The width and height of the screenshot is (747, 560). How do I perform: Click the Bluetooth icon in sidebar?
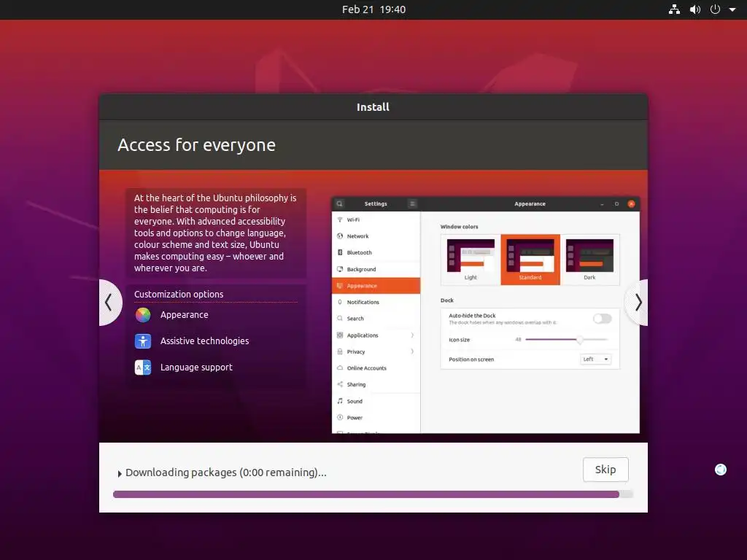tap(340, 252)
